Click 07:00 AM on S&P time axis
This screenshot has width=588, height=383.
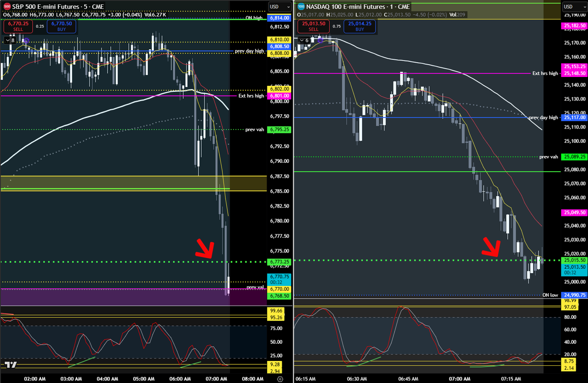point(217,379)
